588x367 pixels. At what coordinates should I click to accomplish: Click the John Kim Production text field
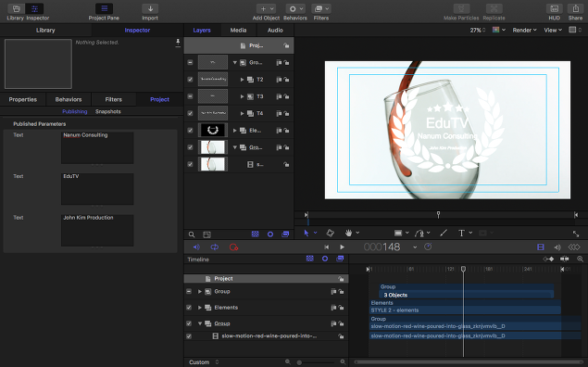click(97, 230)
